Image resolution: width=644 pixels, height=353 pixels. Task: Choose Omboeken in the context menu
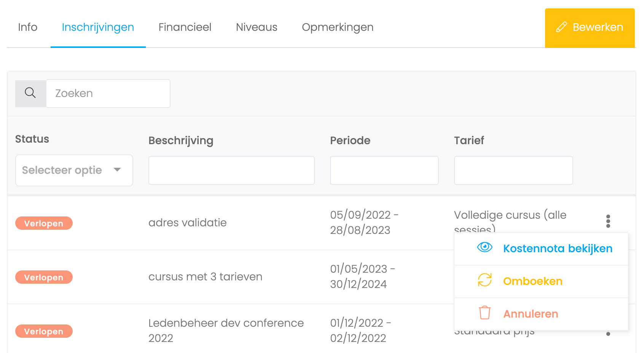tap(541, 281)
